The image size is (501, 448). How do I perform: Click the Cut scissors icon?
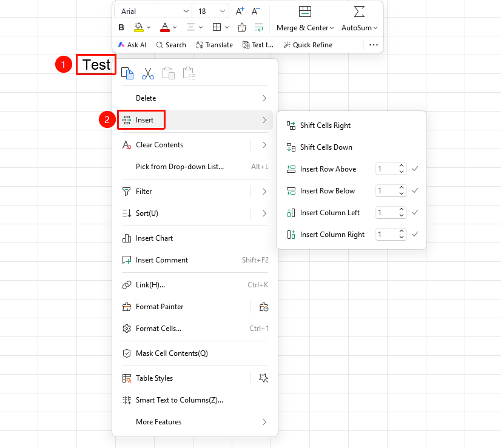click(x=148, y=73)
